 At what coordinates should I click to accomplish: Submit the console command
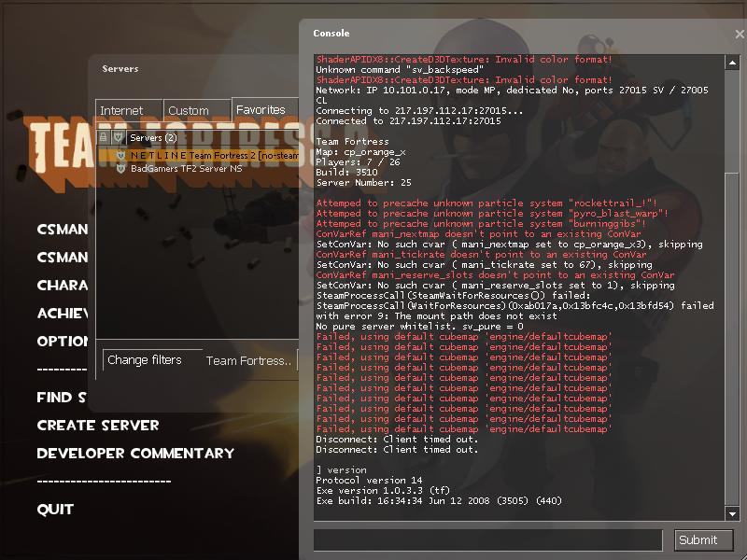click(698, 539)
